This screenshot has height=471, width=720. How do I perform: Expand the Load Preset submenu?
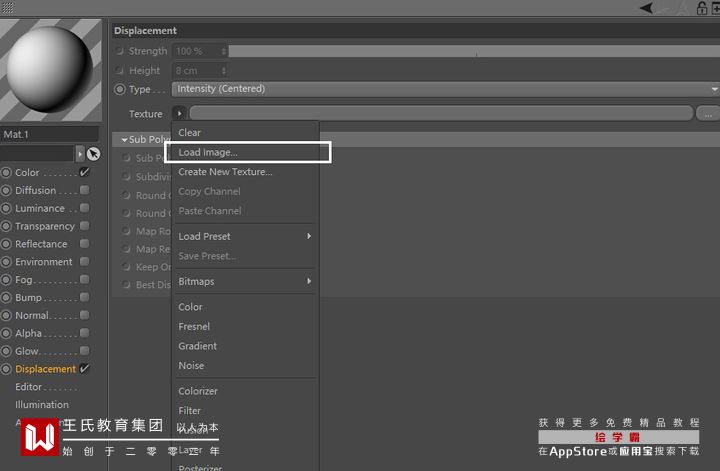point(244,236)
